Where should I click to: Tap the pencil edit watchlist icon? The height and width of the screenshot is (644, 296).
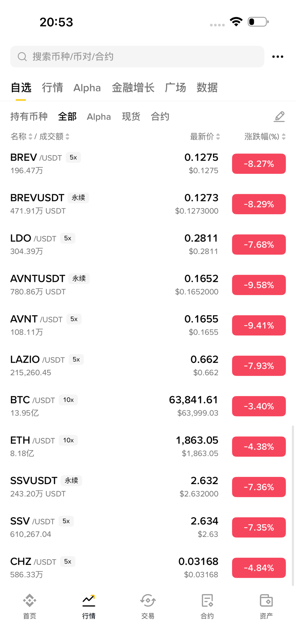pos(279,116)
